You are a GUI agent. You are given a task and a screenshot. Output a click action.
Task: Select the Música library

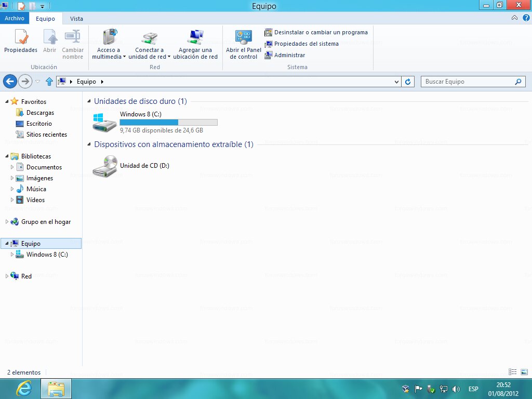pos(31,189)
